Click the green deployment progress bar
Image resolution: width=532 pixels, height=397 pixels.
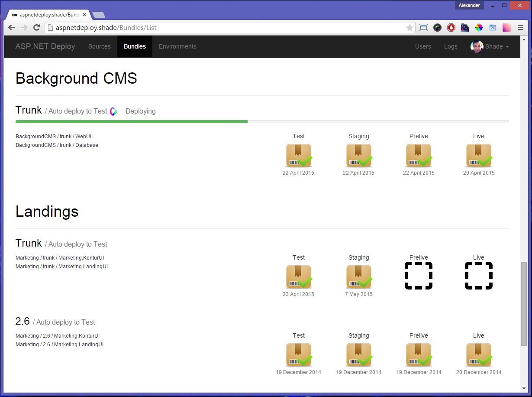tap(132, 122)
